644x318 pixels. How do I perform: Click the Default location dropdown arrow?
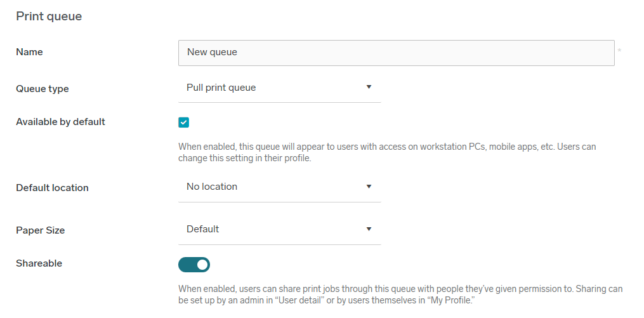point(369,187)
